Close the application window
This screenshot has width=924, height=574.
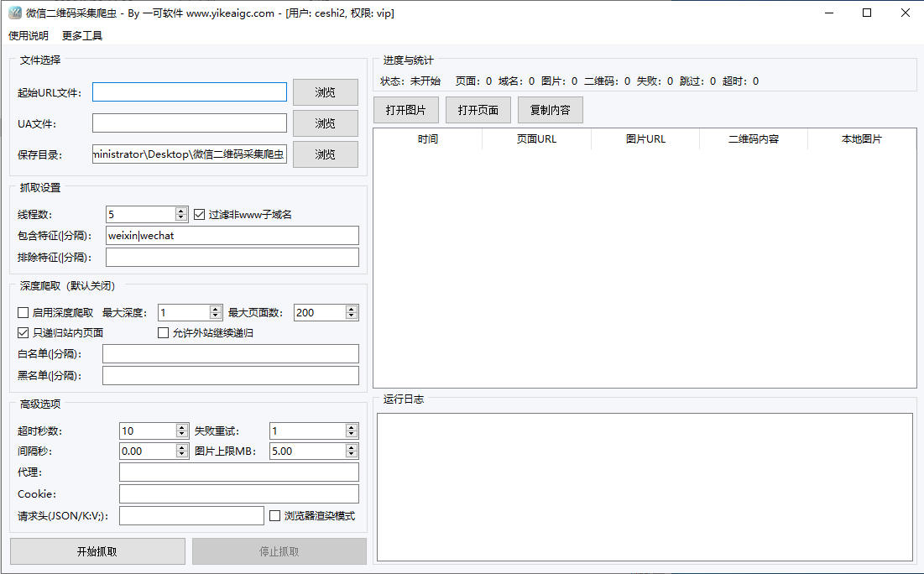tap(906, 13)
